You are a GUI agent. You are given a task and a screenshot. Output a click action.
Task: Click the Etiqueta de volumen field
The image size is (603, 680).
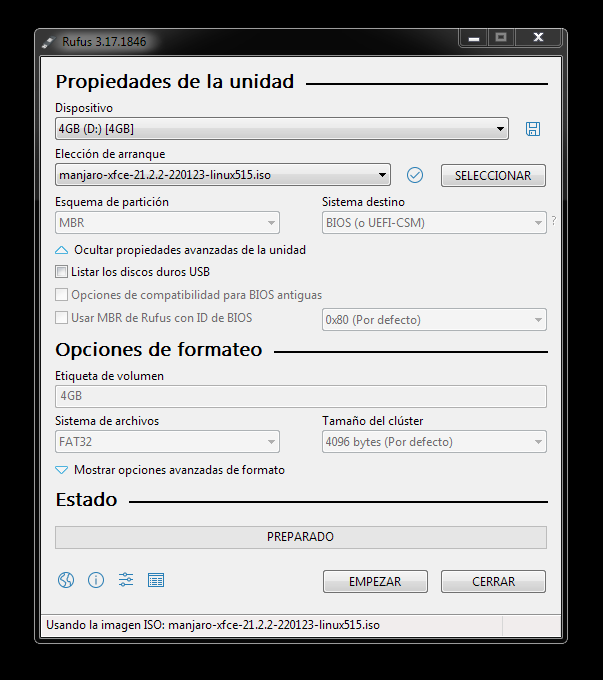301,396
